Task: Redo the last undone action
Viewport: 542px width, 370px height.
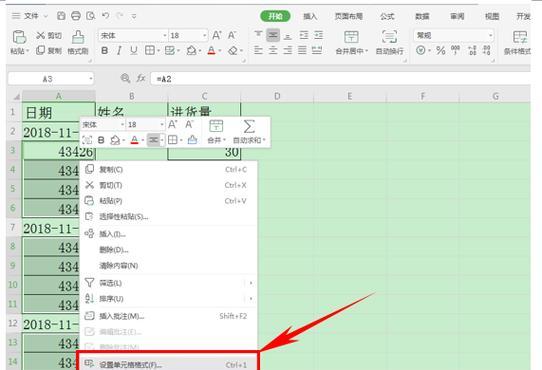Action: coord(120,16)
